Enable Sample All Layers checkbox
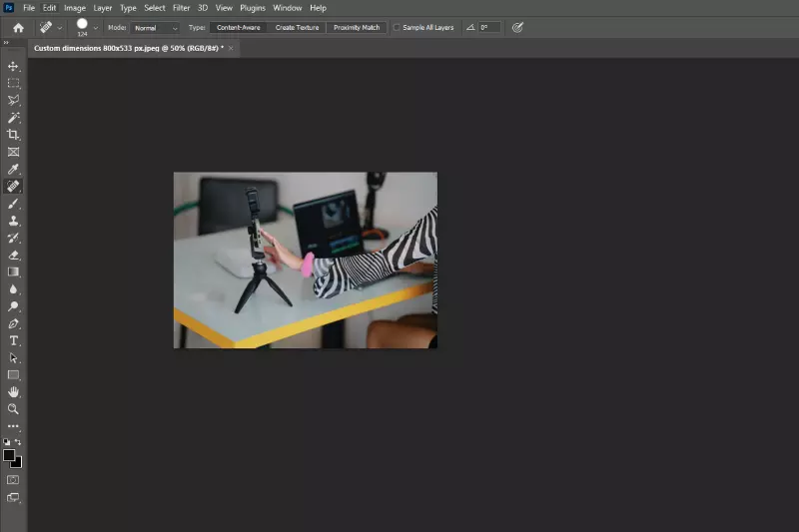This screenshot has width=799, height=532. point(397,28)
